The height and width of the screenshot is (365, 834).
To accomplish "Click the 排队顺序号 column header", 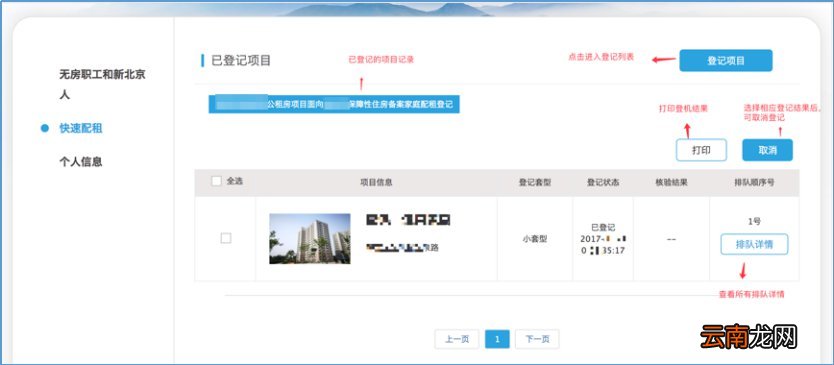I will (x=754, y=182).
